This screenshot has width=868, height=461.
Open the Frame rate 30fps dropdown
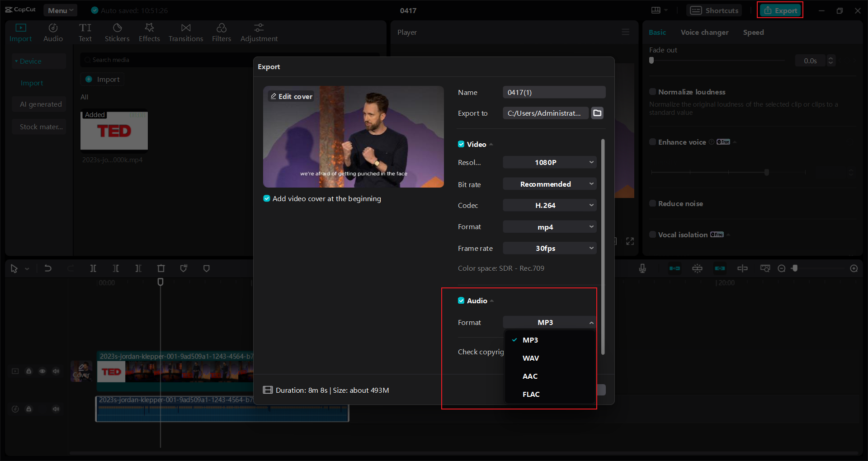click(x=549, y=248)
